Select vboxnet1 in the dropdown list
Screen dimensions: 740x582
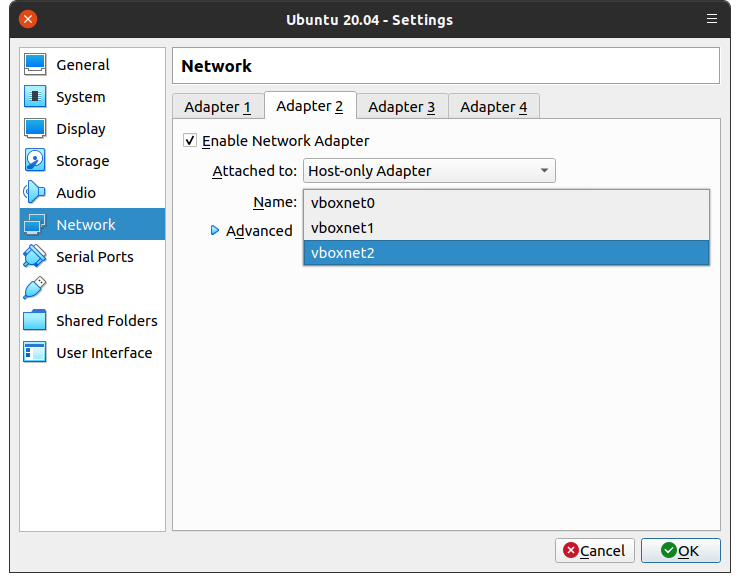[506, 228]
